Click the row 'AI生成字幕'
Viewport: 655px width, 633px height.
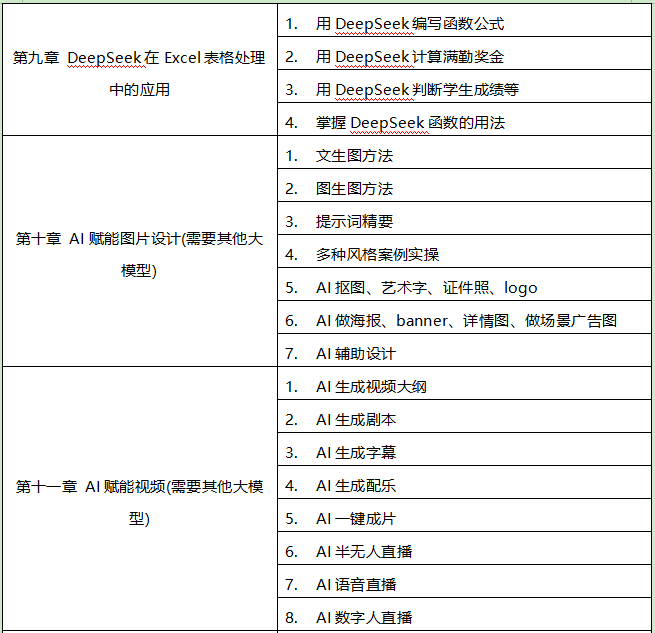(x=464, y=450)
